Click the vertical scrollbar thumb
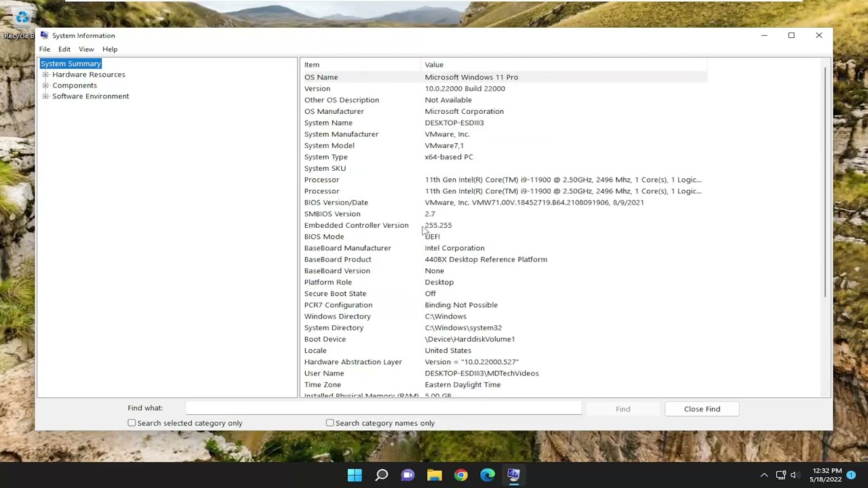 click(x=825, y=182)
